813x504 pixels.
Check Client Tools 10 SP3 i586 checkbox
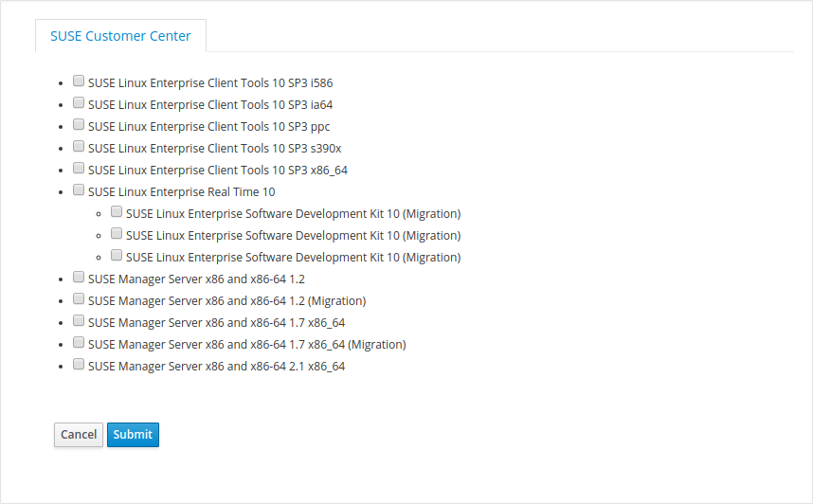pos(79,81)
